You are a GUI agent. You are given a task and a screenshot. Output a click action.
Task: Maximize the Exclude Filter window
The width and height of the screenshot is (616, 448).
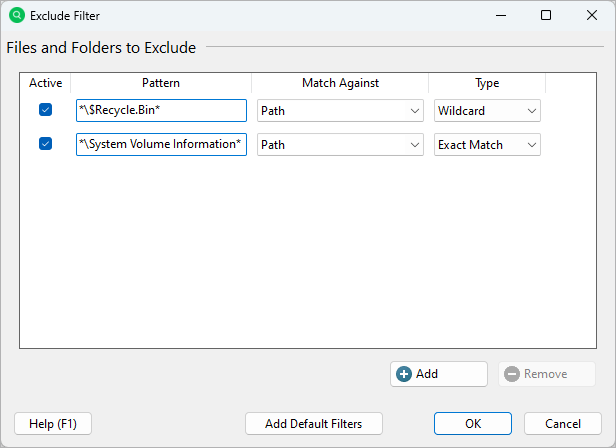tap(546, 16)
